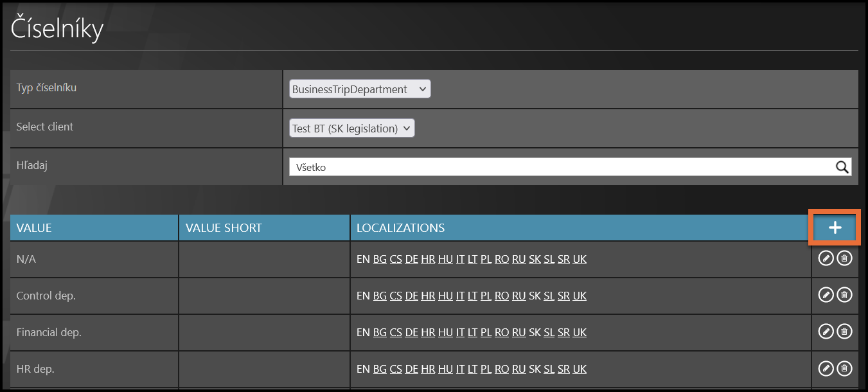
Task: Open the Typ číselníku dropdown
Action: (360, 89)
